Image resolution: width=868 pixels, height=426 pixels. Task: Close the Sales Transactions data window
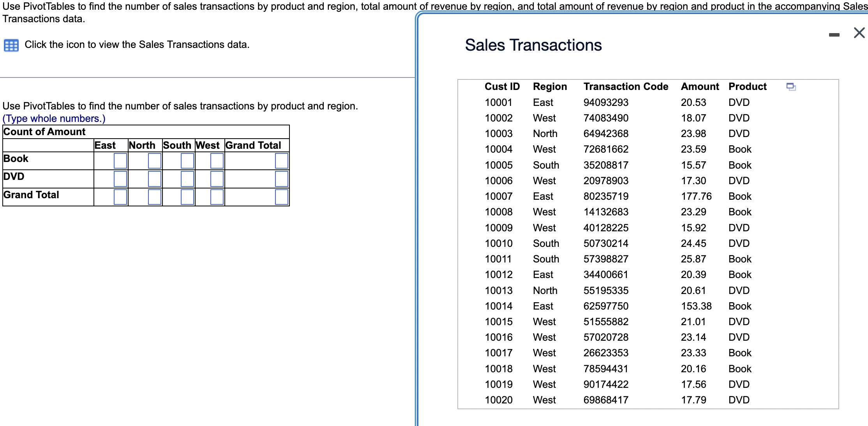(x=858, y=33)
